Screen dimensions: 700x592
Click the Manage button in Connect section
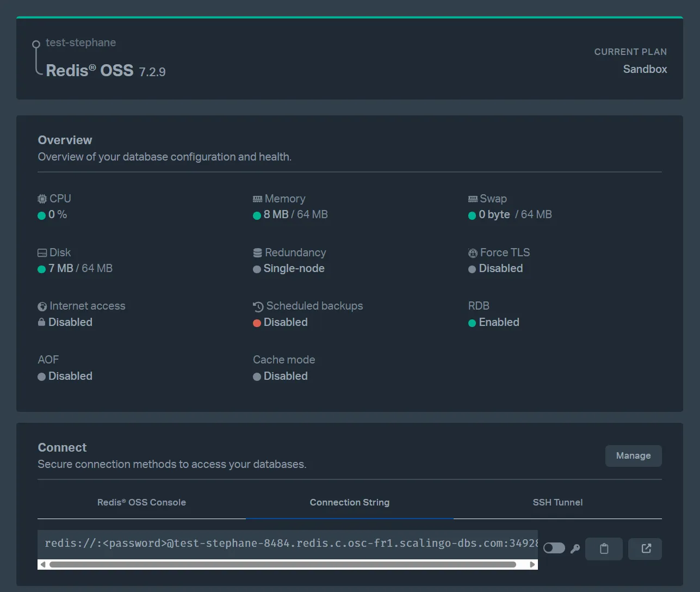pos(633,455)
